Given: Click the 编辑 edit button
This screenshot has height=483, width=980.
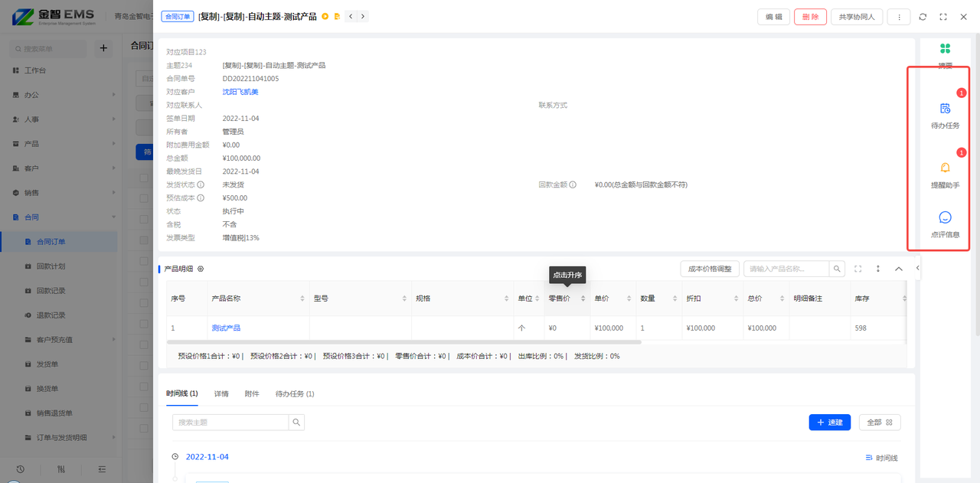Looking at the screenshot, I should 773,17.
